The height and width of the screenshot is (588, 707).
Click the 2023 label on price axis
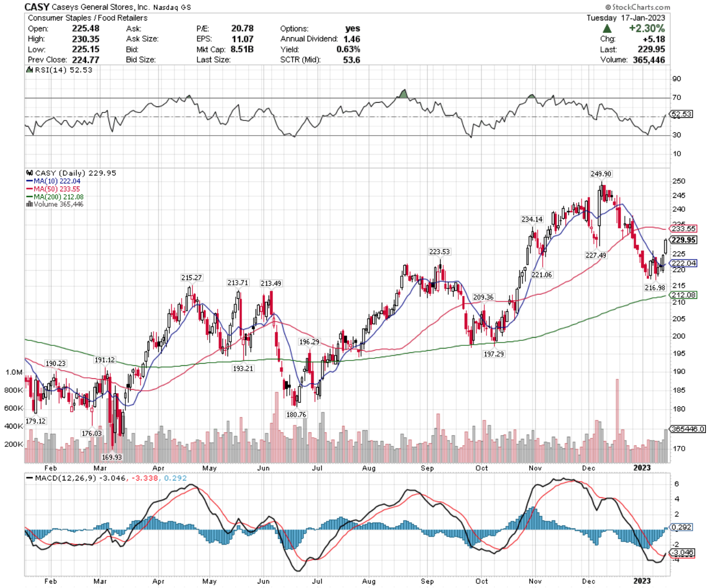point(642,468)
